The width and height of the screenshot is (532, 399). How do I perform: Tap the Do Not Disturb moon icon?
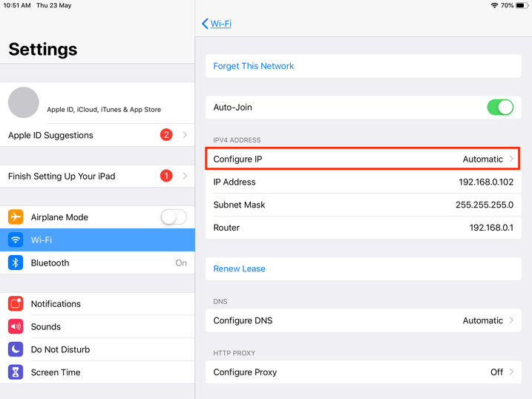tap(16, 349)
